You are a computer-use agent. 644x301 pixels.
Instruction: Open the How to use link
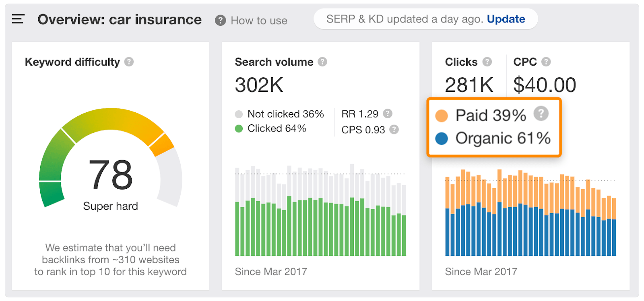(x=259, y=21)
